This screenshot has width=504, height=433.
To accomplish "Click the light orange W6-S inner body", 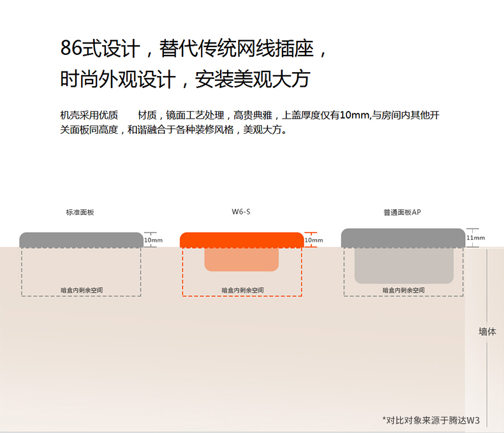I will click(x=242, y=260).
